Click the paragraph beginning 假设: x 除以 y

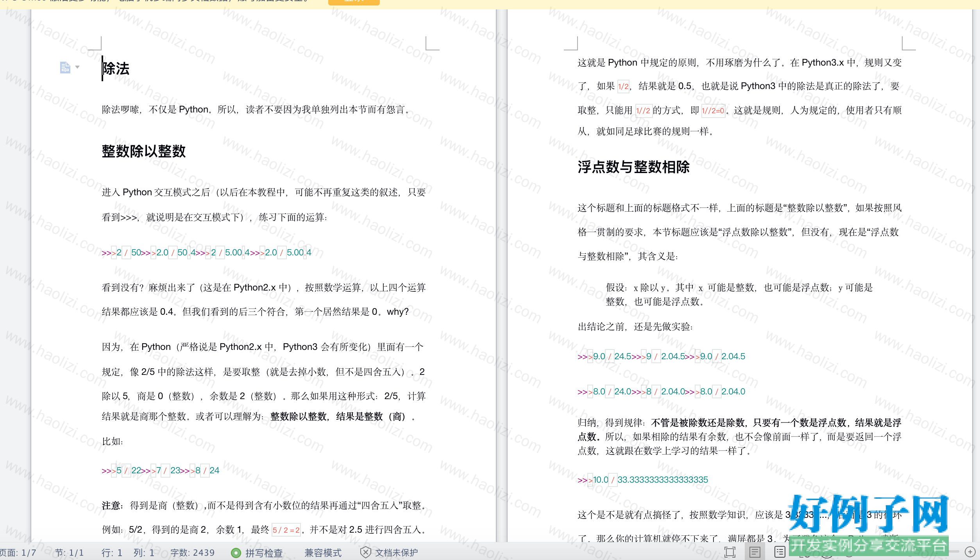coord(739,295)
